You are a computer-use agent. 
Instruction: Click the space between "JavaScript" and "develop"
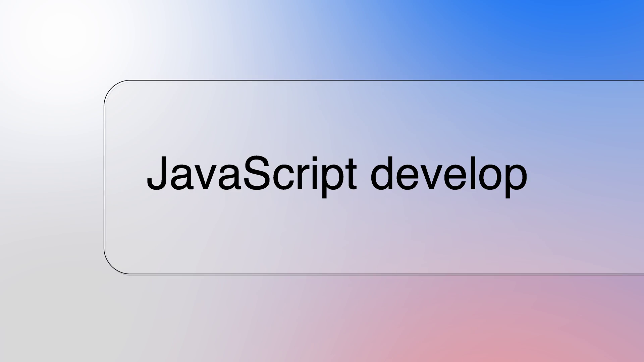click(364, 174)
